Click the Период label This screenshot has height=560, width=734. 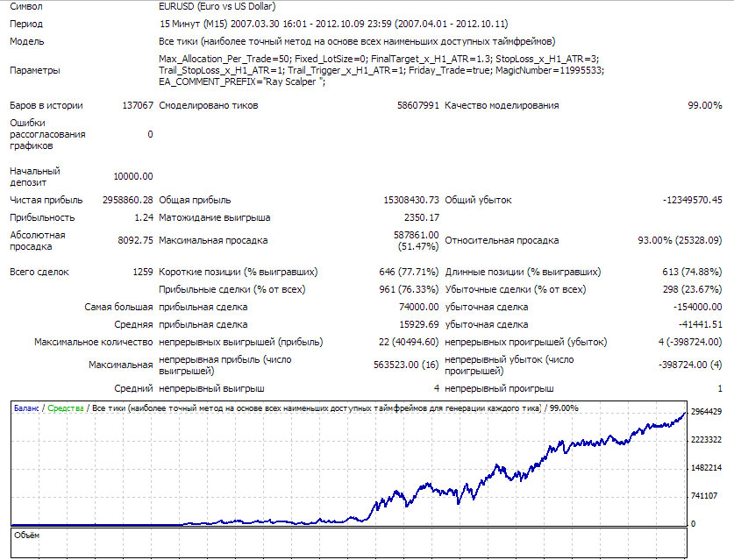coord(26,24)
